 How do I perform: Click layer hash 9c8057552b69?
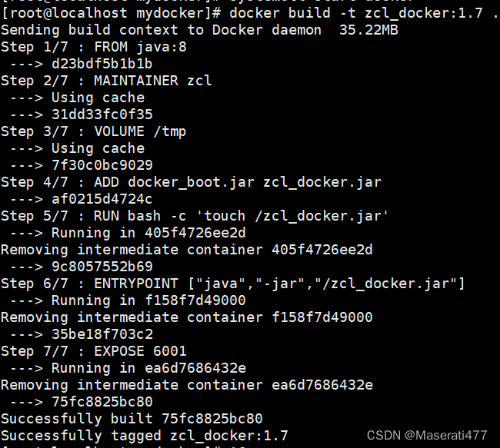click(x=102, y=267)
